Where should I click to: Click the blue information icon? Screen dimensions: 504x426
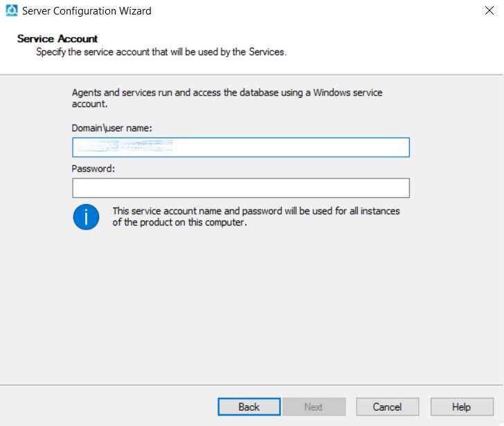[86, 216]
